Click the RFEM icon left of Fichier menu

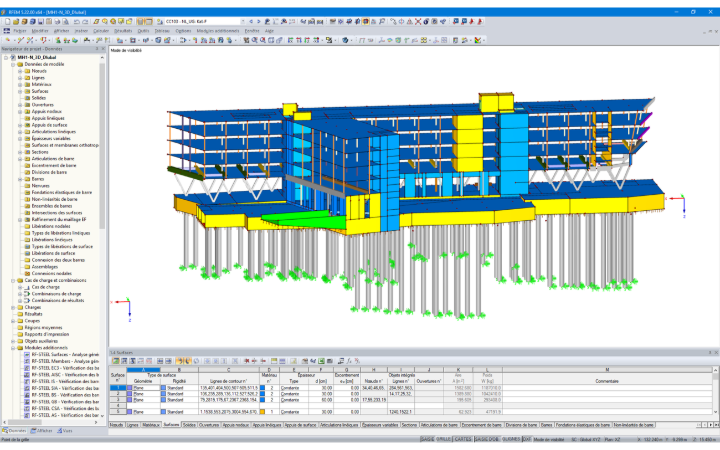(7, 31)
